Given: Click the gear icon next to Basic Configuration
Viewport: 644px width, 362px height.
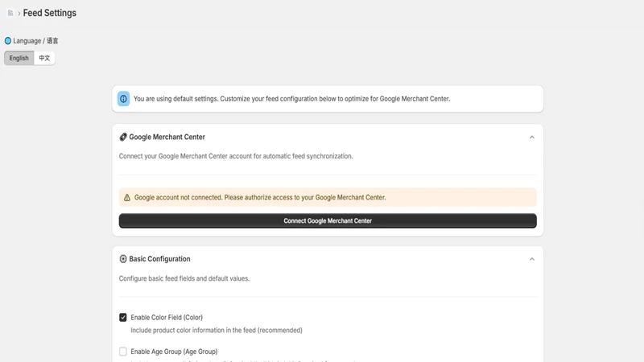Looking at the screenshot, I should click(x=123, y=259).
